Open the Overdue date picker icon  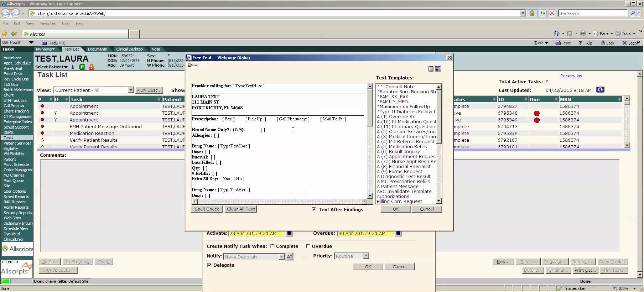(399, 234)
